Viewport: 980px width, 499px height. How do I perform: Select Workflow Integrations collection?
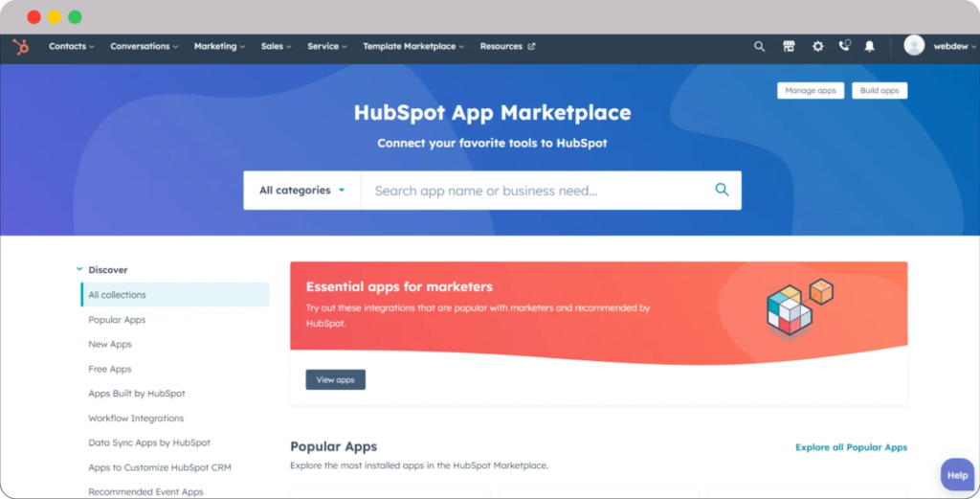136,418
